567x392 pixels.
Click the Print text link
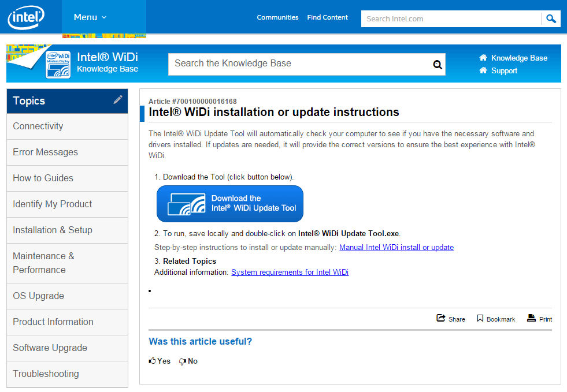(x=545, y=319)
